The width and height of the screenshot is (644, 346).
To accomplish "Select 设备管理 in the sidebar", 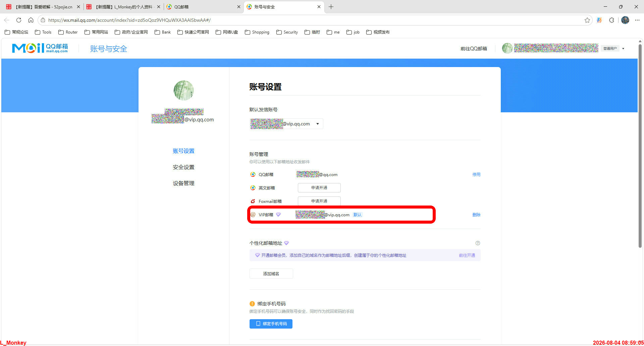I will (x=183, y=183).
